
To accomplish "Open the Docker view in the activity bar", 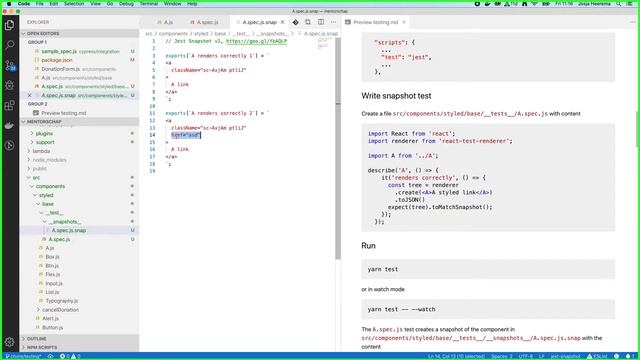I will point(9,125).
